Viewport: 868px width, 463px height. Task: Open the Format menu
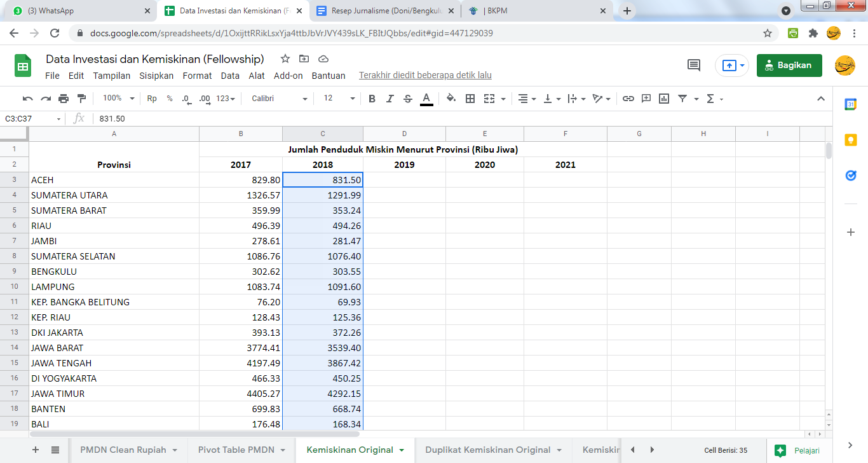tap(197, 76)
